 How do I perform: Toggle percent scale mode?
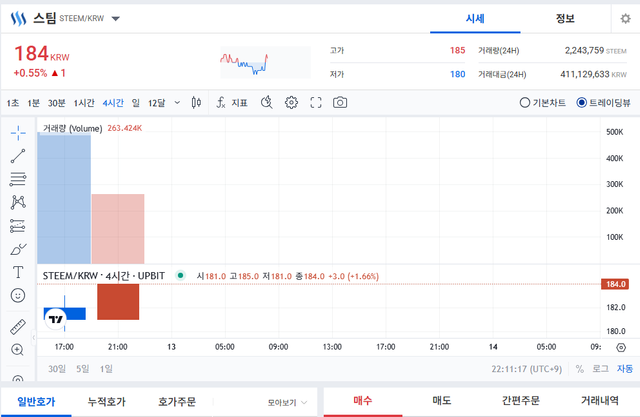click(580, 369)
